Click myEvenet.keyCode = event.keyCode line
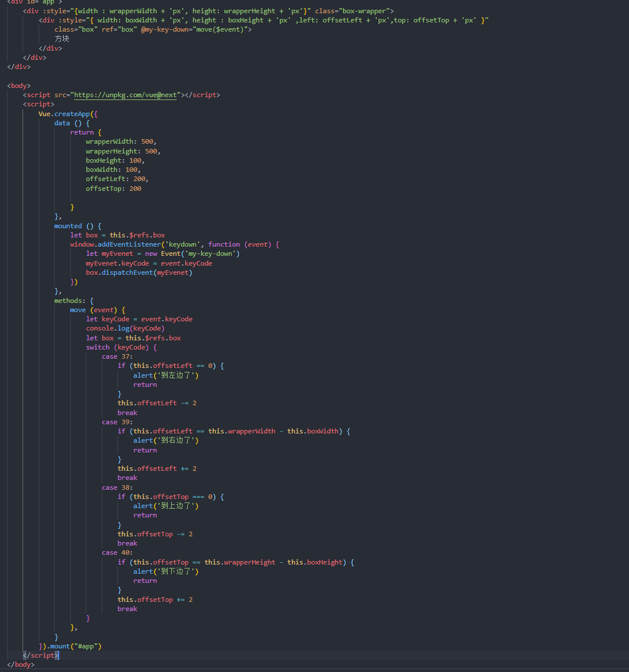Image resolution: width=629 pixels, height=672 pixels. tap(149, 264)
